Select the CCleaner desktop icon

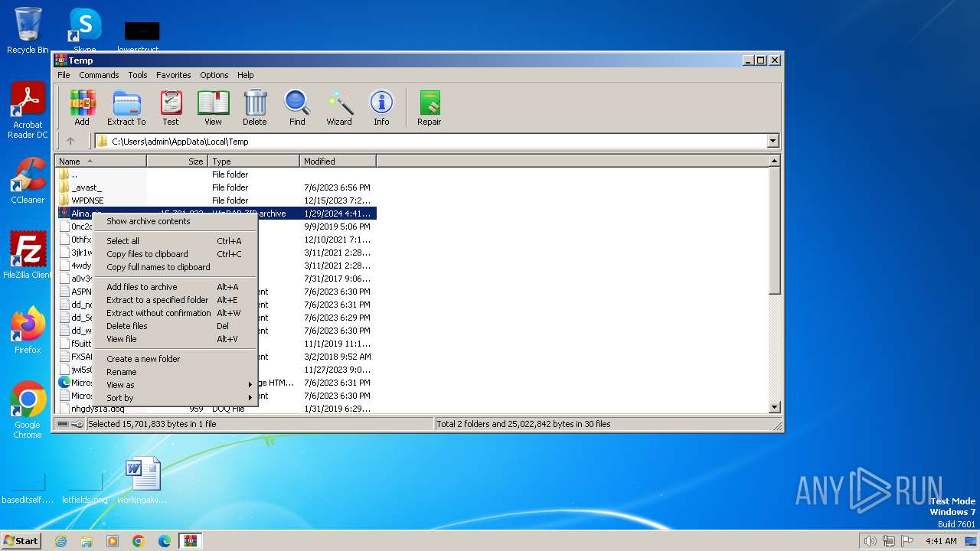pyautogui.click(x=28, y=181)
